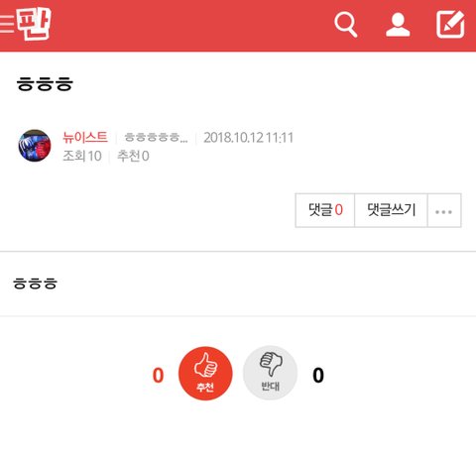Tap the write post pencil icon
This screenshot has width=476, height=459.
click(450, 25)
